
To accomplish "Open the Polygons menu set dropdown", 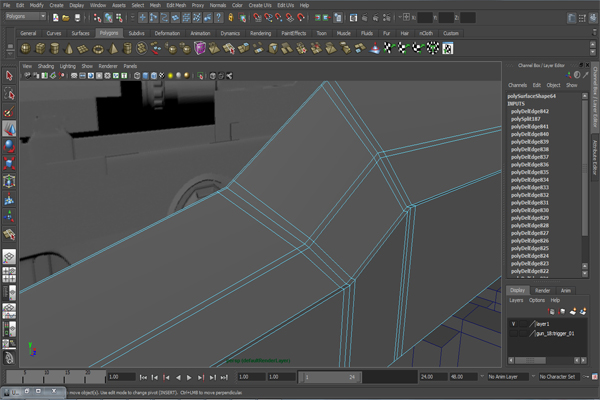I will 26,16.
